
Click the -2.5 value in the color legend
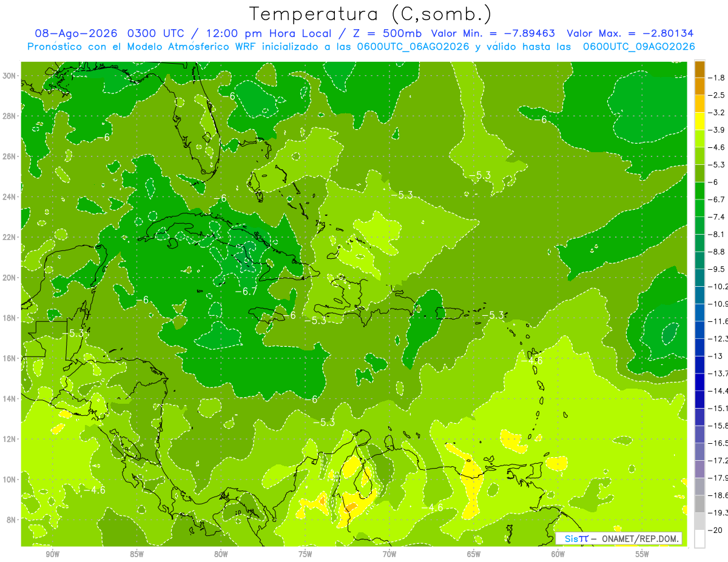[x=716, y=95]
